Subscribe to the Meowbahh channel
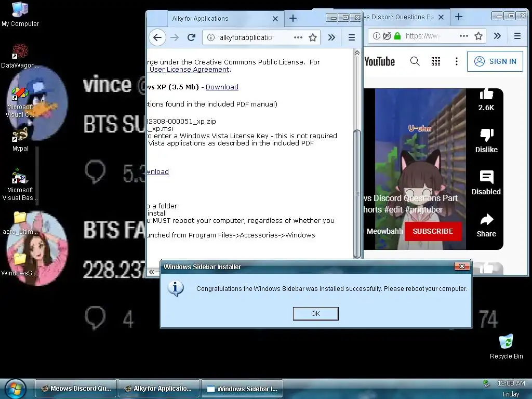The image size is (532, 399). click(x=433, y=231)
